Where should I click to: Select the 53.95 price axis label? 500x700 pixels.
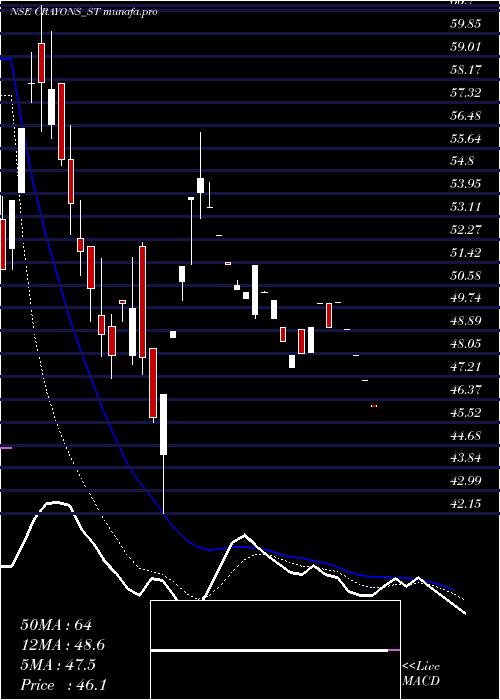pyautogui.click(x=466, y=183)
